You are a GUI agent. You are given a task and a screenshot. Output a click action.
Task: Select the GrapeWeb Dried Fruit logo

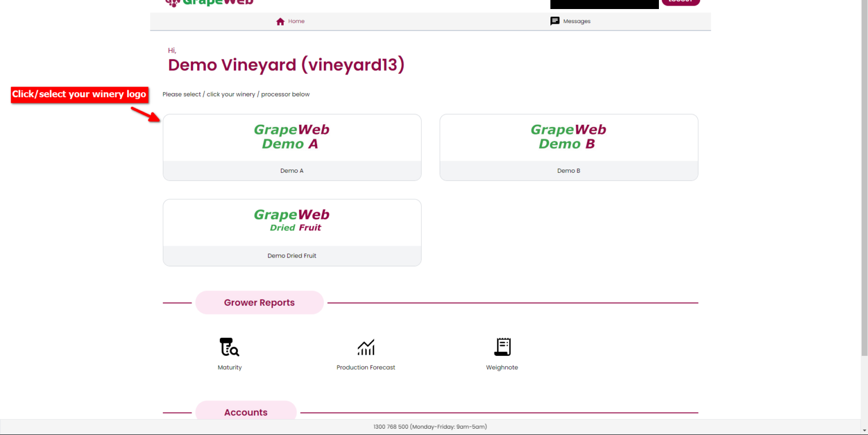pos(292,220)
